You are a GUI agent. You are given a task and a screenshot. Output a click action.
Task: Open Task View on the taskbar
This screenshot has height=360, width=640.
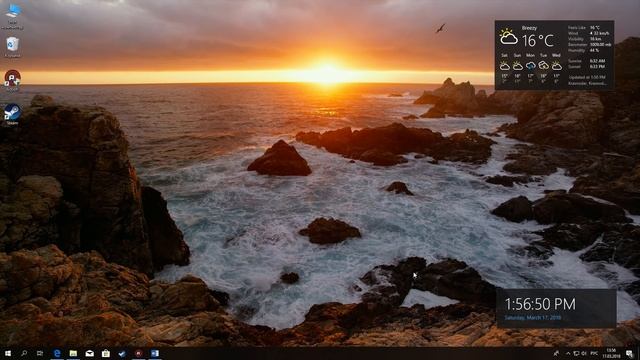(x=40, y=353)
